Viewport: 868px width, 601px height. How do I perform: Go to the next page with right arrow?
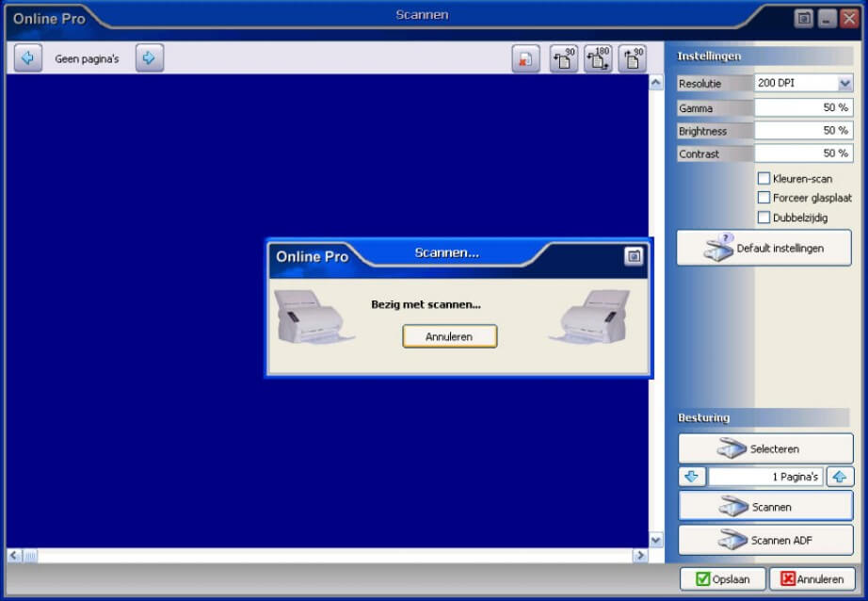pos(150,58)
